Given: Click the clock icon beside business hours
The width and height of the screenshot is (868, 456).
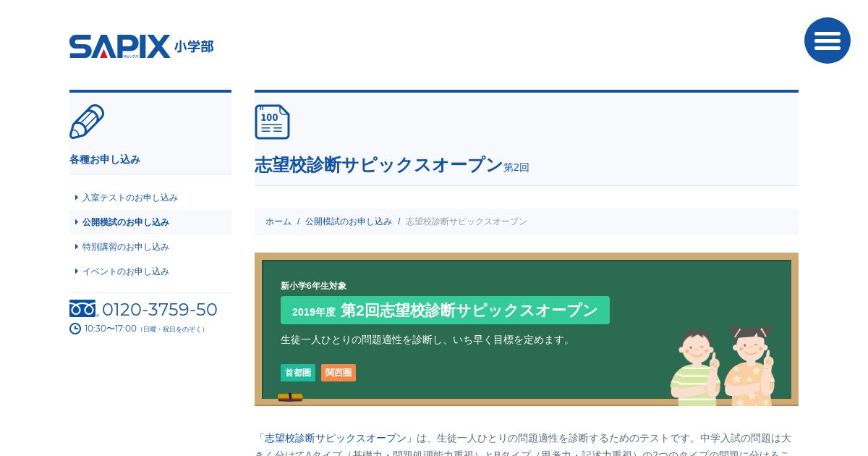Looking at the screenshot, I should pos(75,329).
